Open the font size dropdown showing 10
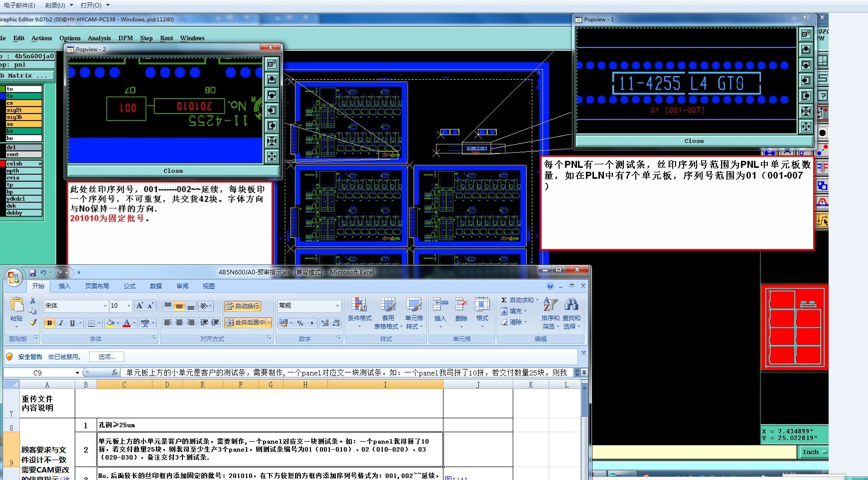The height and width of the screenshot is (480, 868). (129, 306)
